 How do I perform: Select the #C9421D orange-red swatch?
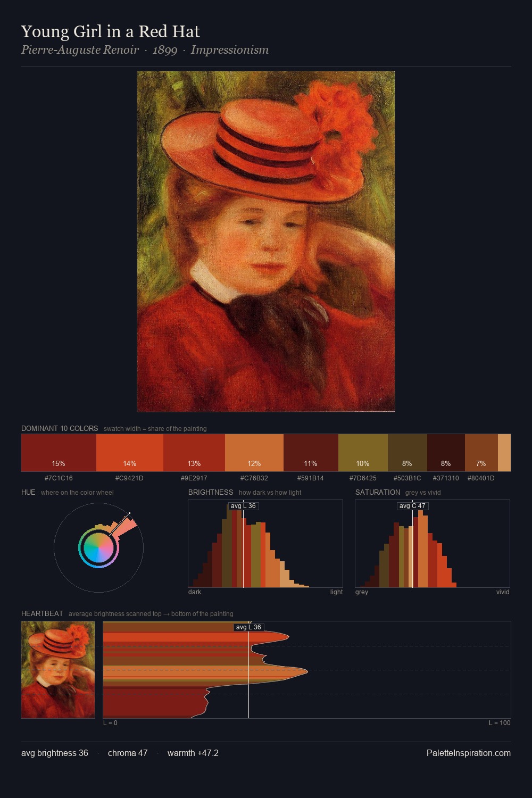click(130, 453)
